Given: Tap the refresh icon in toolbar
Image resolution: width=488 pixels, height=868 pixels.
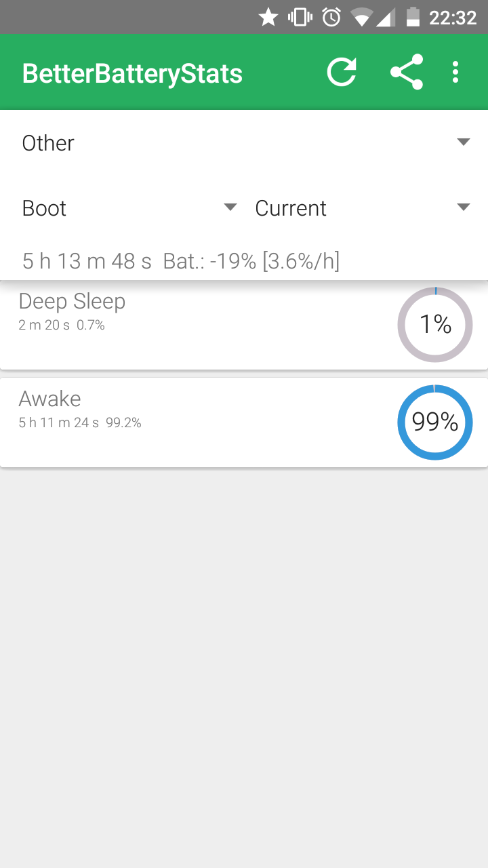Looking at the screenshot, I should click(x=341, y=72).
